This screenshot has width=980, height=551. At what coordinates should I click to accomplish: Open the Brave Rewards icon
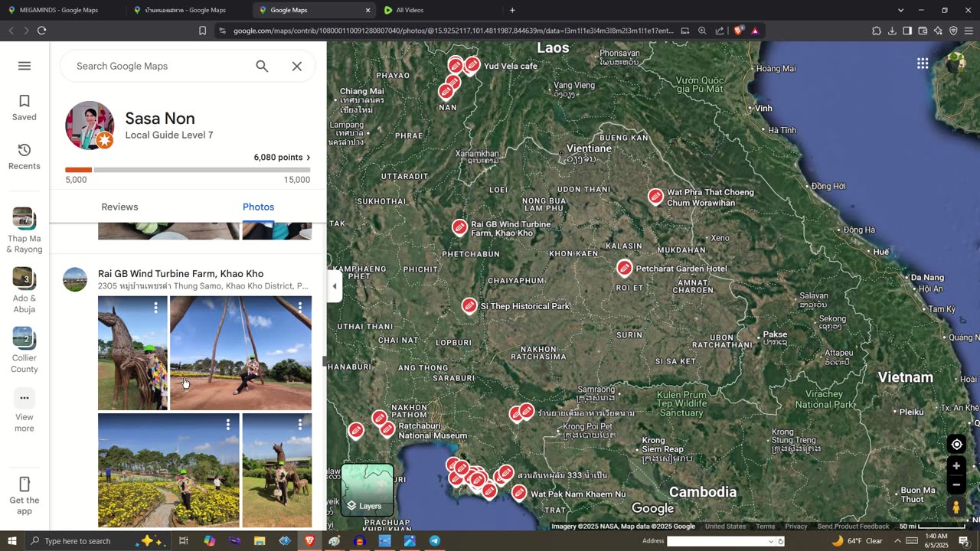click(x=755, y=31)
